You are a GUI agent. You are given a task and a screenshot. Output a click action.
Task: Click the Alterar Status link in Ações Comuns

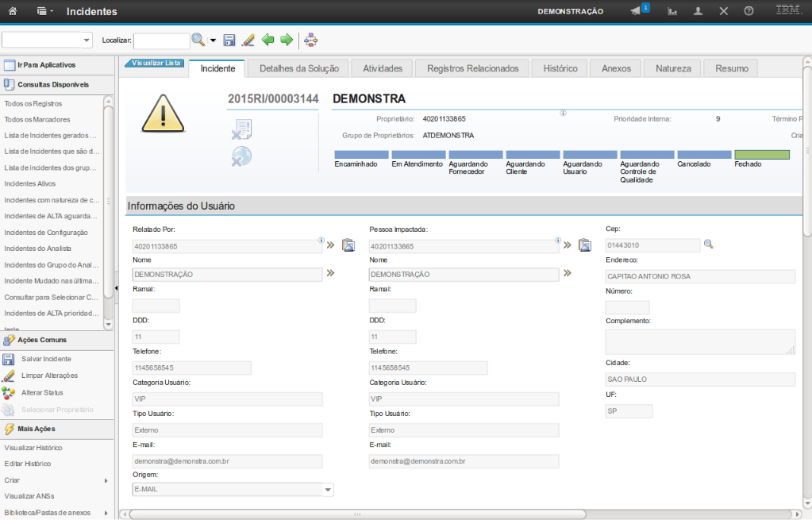click(x=42, y=393)
